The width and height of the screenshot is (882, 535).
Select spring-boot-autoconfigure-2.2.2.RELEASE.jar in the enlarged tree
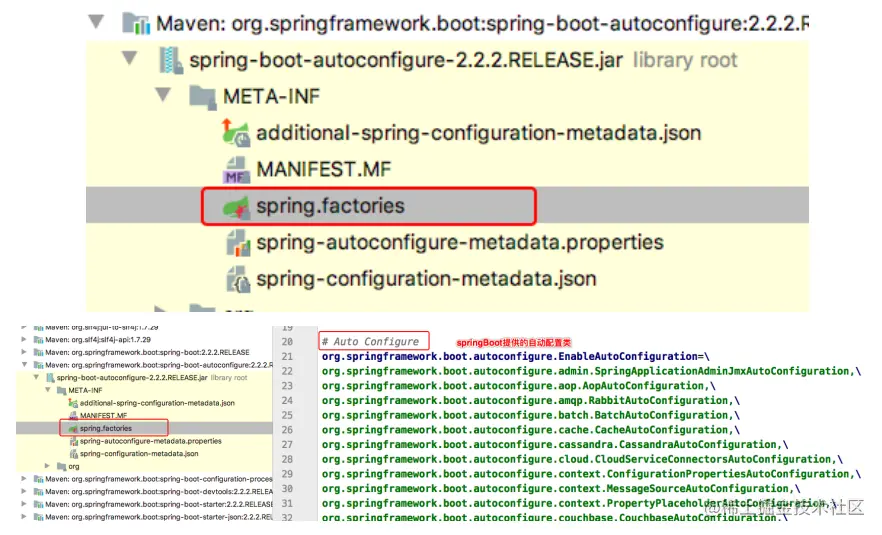coord(406,60)
